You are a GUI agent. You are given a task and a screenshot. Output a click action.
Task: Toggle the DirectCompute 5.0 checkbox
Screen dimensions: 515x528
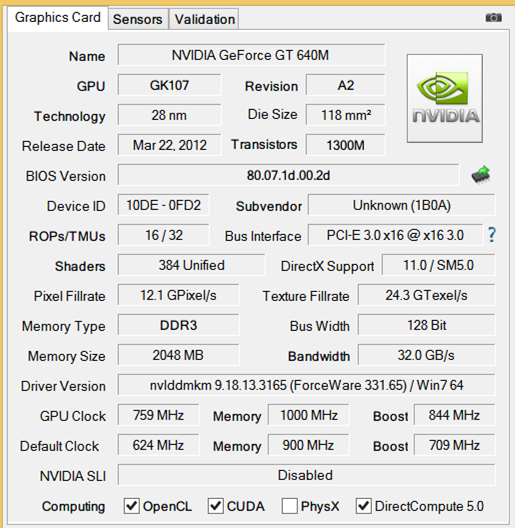coord(364,506)
